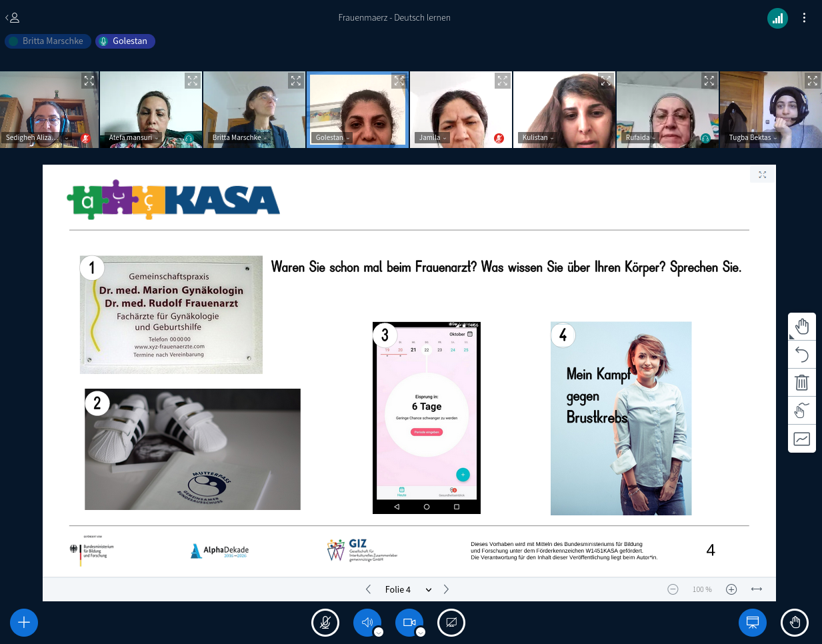This screenshot has width=822, height=644.
Task: Click the Golestan talking indicator chip
Action: click(x=125, y=41)
